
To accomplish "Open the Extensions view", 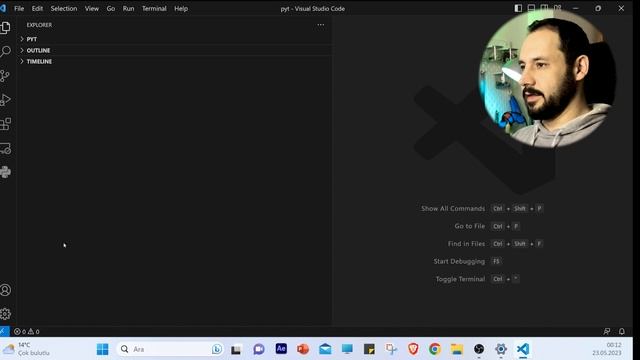I will point(5,124).
